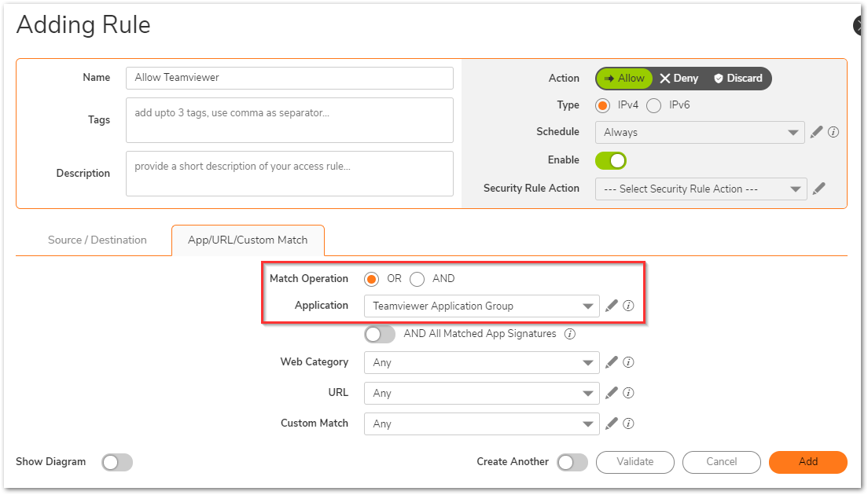Choose IPv6 as the rule type
868x495 pixels.
654,105
